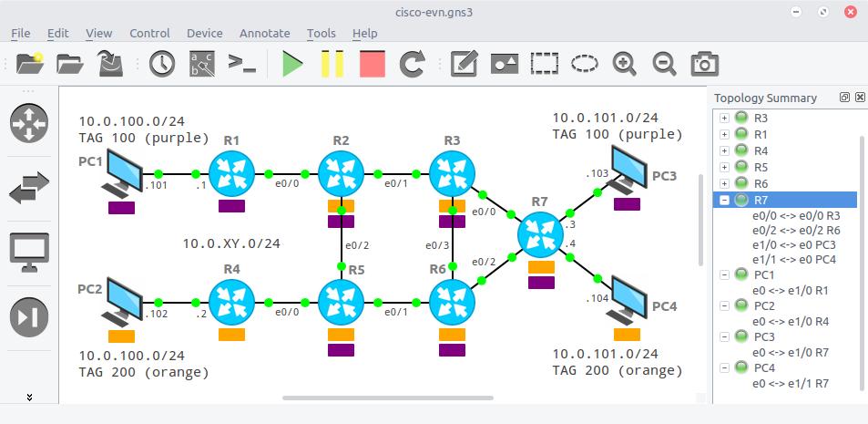868x424 pixels.
Task: Start all nodes with green play icon
Action: [x=292, y=64]
